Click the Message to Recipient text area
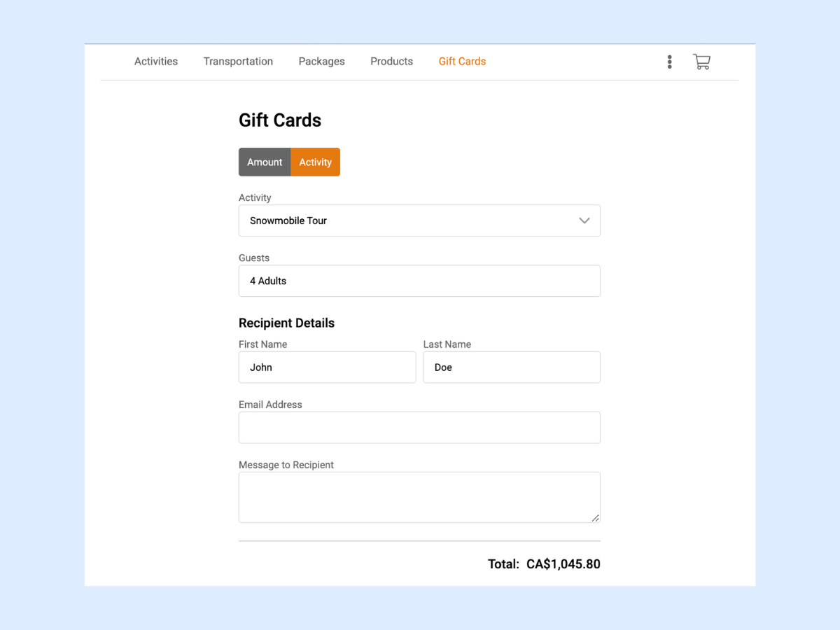The width and height of the screenshot is (840, 630). click(419, 497)
